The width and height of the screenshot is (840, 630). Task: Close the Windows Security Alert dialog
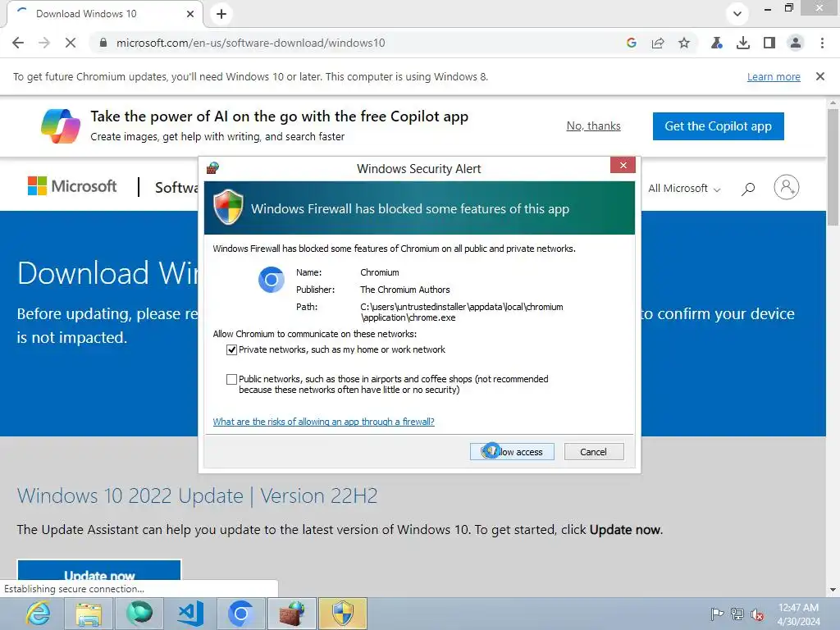pos(623,165)
